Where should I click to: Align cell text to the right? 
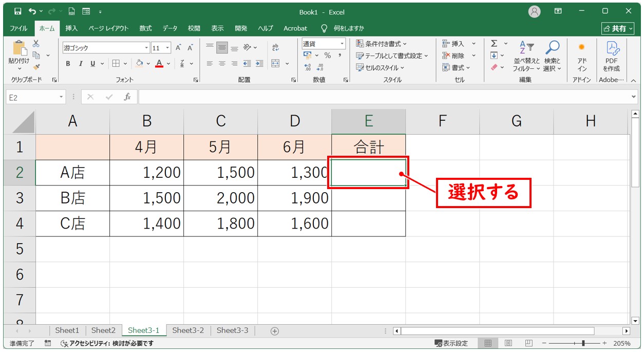click(x=234, y=64)
